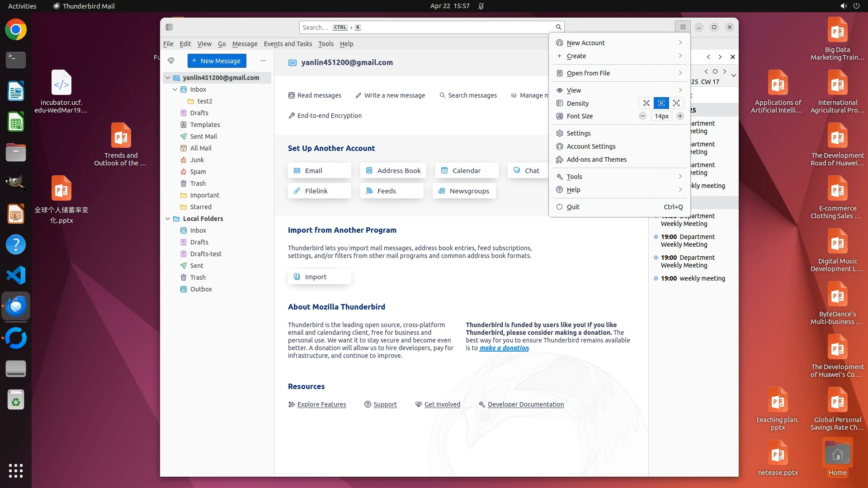
Task: Click the Get Messages cloud icon
Action: (171, 61)
